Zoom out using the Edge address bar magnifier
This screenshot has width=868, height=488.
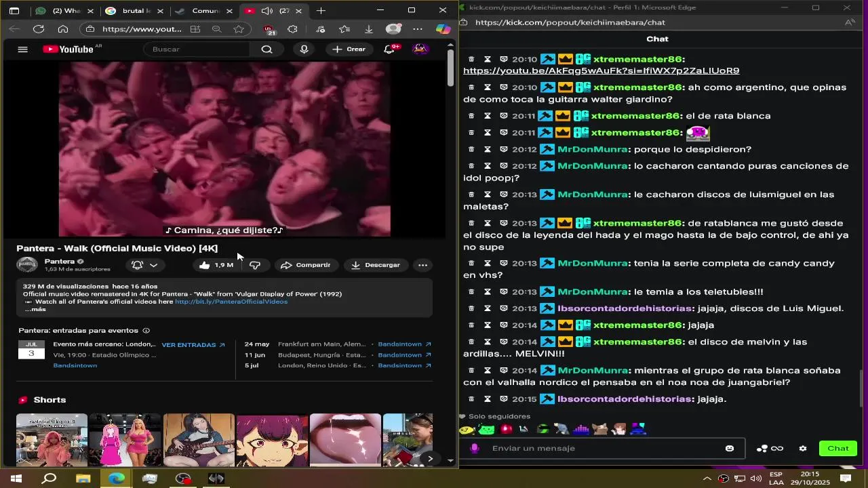pos(217,29)
